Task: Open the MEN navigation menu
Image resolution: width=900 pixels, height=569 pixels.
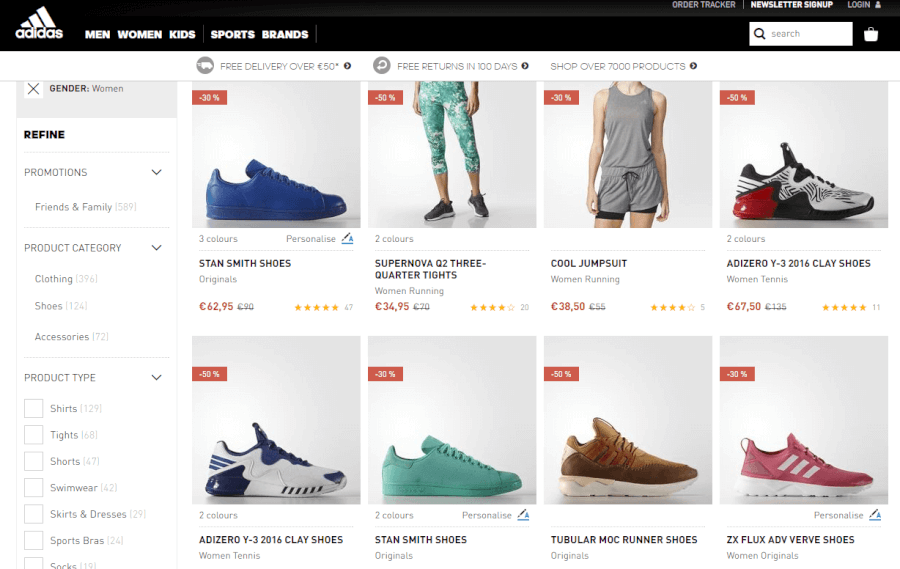Action: (98, 34)
